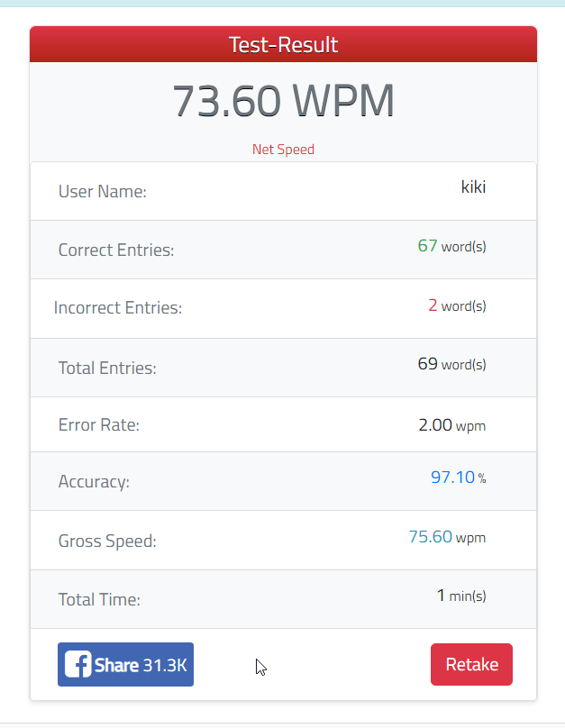Image resolution: width=565 pixels, height=728 pixels.
Task: Click the blue 97.10 accuracy value
Action: (x=452, y=477)
